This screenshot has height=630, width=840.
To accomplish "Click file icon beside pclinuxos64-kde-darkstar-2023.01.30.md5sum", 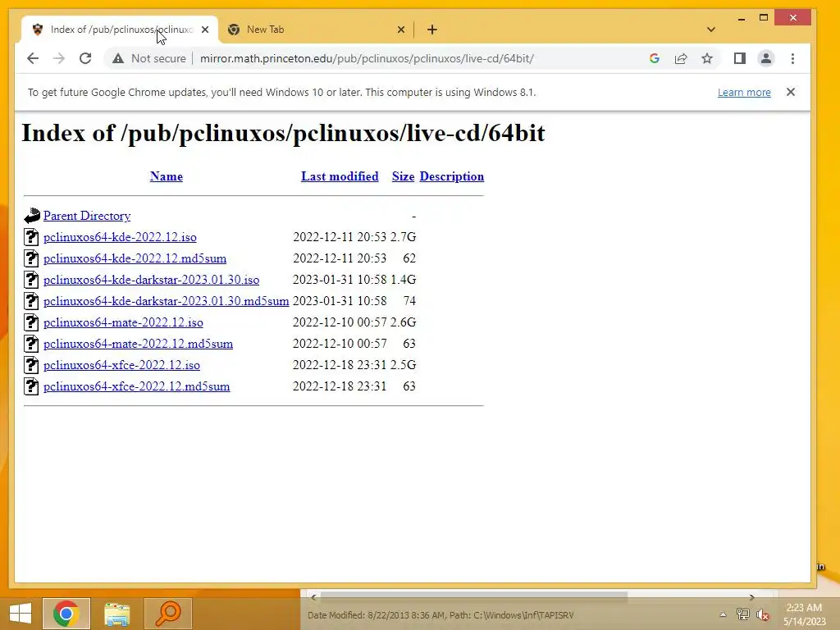I will pos(32,301).
